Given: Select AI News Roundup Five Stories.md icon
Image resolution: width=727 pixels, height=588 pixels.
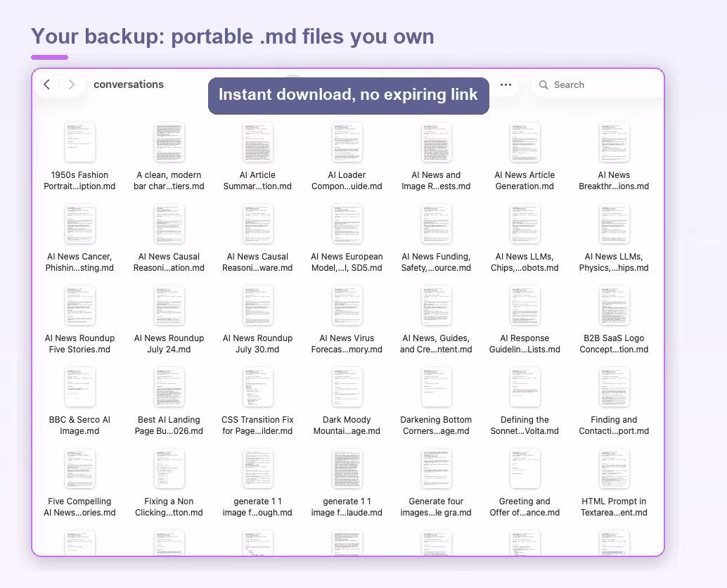Looking at the screenshot, I should 79,305.
